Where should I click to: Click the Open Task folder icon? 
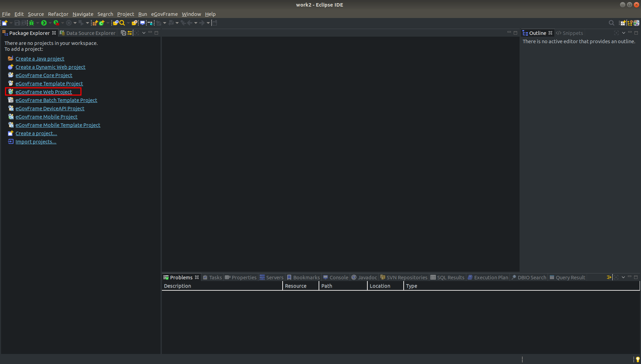(x=135, y=23)
